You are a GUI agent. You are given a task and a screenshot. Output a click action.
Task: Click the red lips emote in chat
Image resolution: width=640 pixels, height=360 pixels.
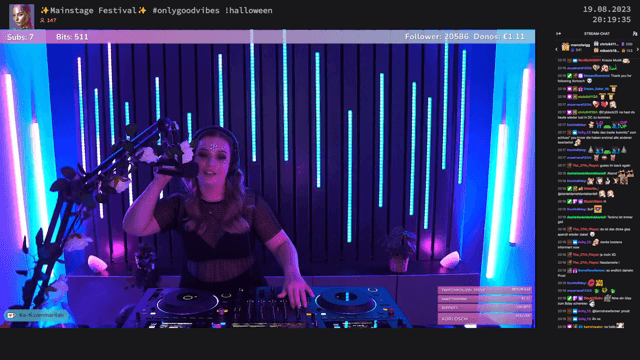[591, 282]
